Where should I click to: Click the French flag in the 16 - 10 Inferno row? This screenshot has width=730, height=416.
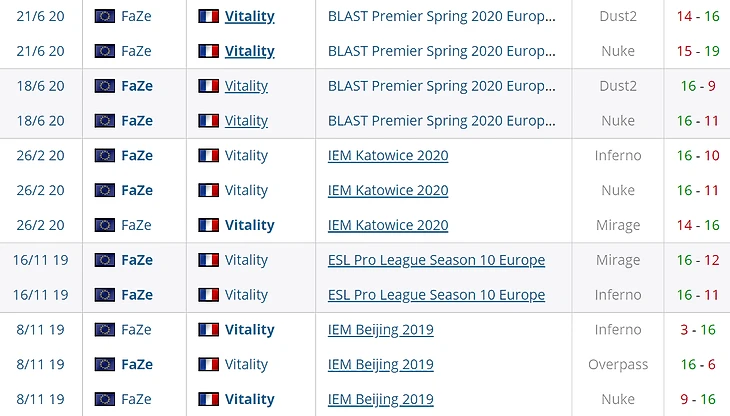(208, 156)
